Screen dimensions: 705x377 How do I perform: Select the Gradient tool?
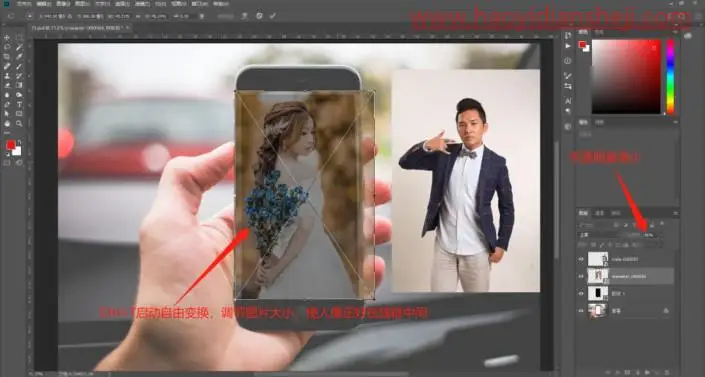pyautogui.click(x=19, y=85)
